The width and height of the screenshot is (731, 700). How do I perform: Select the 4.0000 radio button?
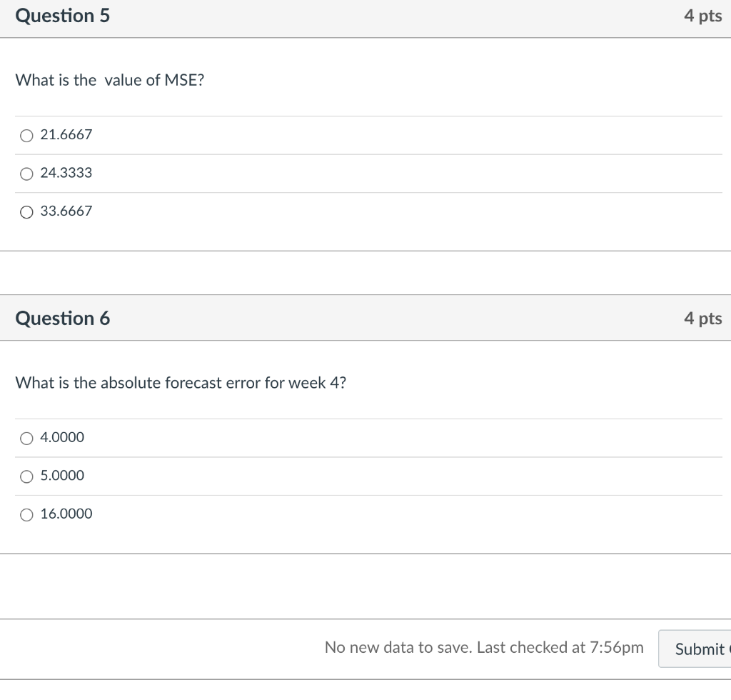click(x=26, y=438)
